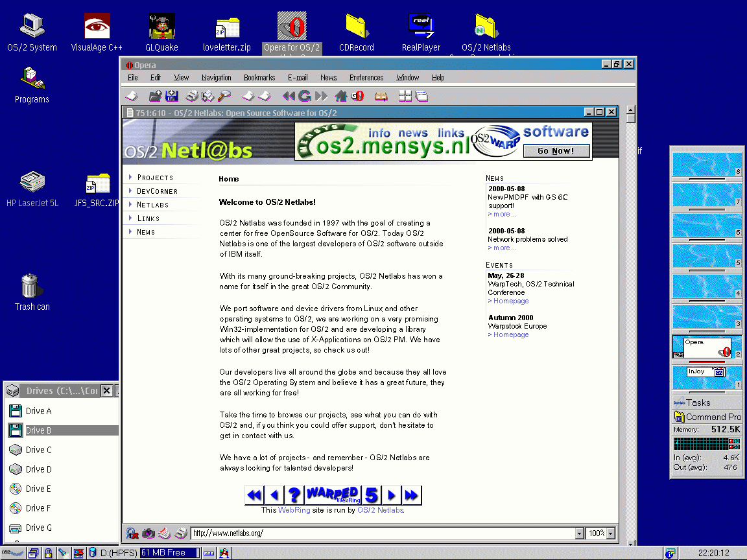Click the Tile windows icon
This screenshot has height=560, width=747.
[405, 96]
